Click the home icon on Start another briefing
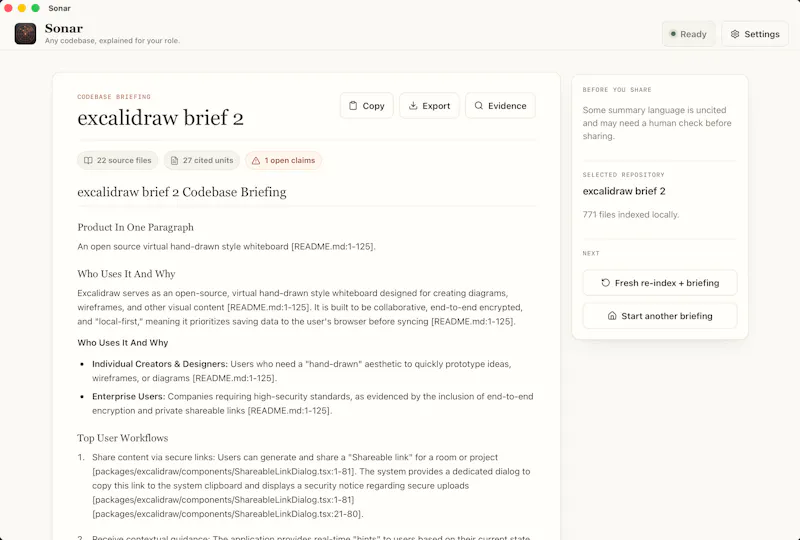This screenshot has width=800, height=540. (612, 316)
